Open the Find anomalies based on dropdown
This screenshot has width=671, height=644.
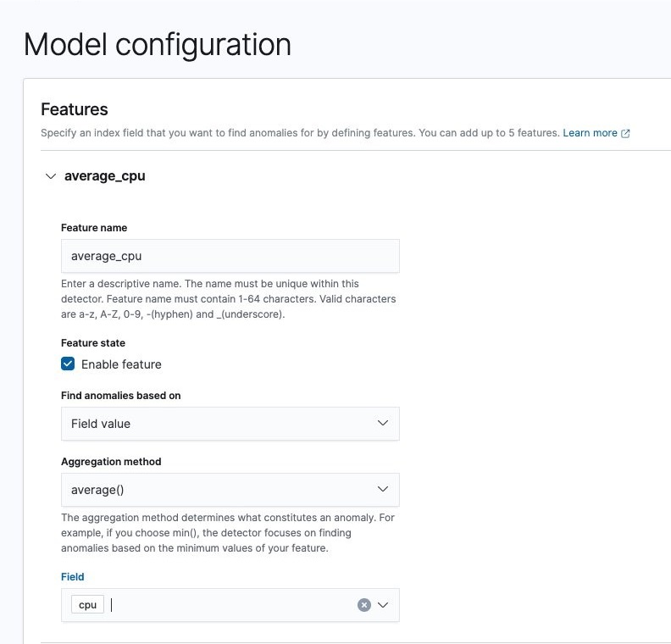(230, 424)
